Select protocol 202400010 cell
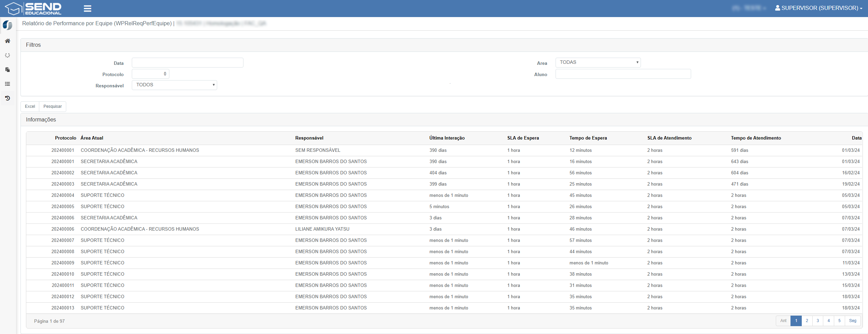This screenshot has width=868, height=334. pos(63,274)
